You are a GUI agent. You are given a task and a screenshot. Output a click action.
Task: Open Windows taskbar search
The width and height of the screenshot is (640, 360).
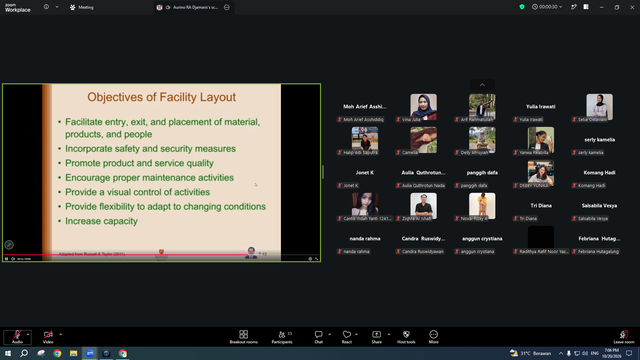[x=24, y=353]
